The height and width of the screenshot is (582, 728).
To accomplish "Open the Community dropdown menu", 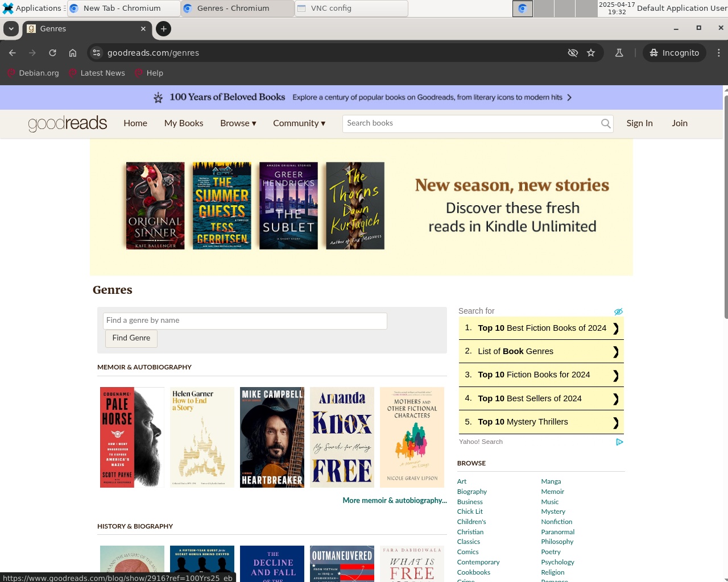I will [x=299, y=123].
